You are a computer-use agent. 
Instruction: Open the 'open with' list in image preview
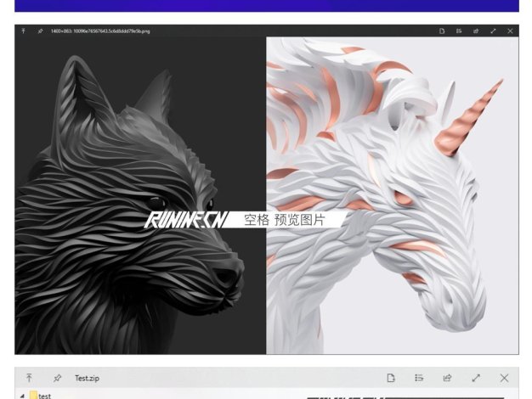pyautogui.click(x=459, y=31)
